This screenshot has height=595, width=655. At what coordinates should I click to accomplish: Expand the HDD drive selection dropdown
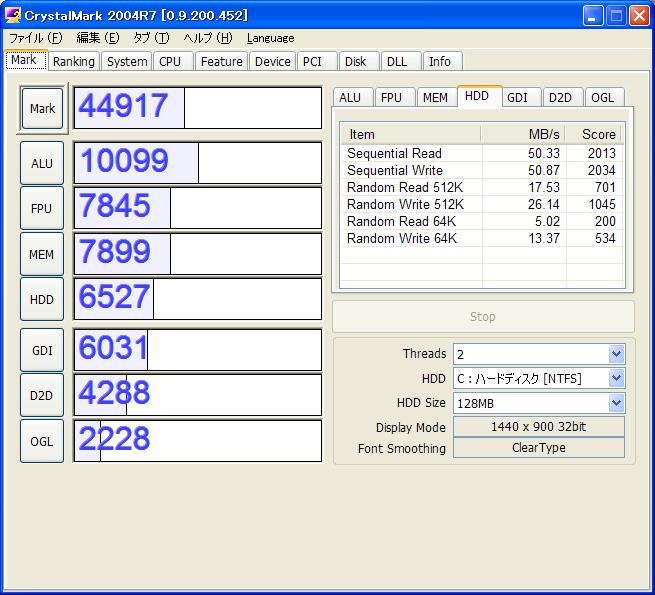pos(617,379)
